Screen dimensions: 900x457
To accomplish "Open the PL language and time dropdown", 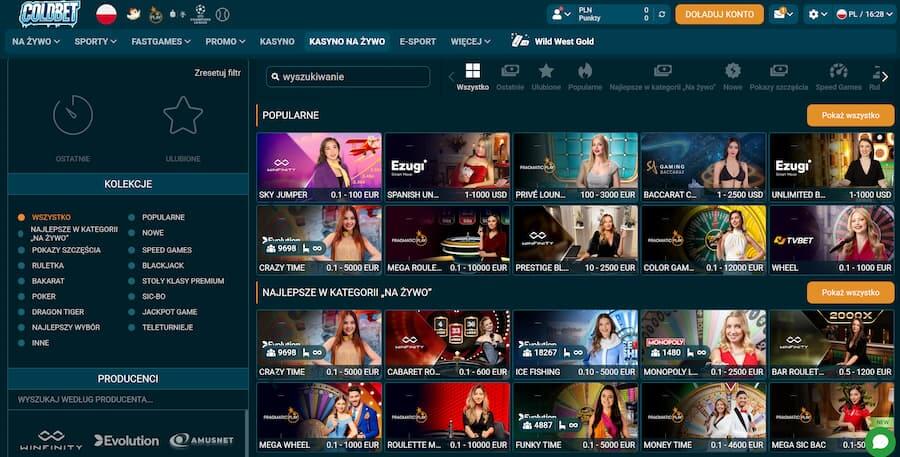I will tap(864, 14).
